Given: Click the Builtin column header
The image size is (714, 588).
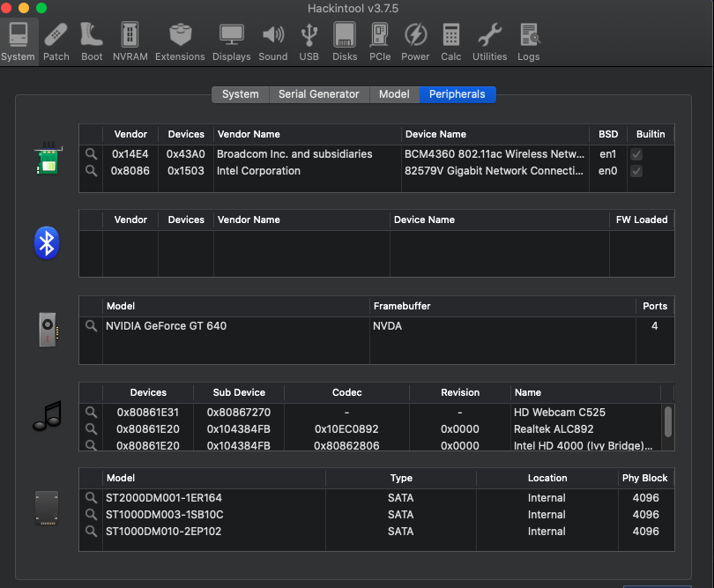Looking at the screenshot, I should 651,134.
